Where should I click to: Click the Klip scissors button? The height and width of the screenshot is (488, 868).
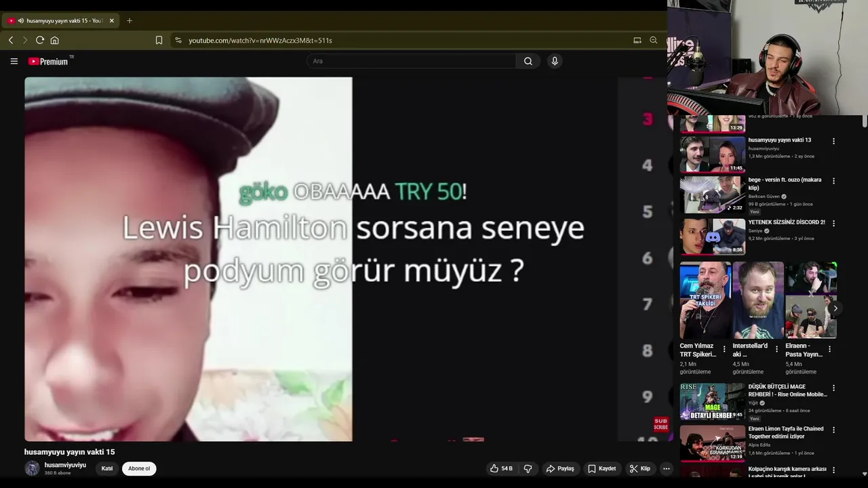pyautogui.click(x=639, y=468)
